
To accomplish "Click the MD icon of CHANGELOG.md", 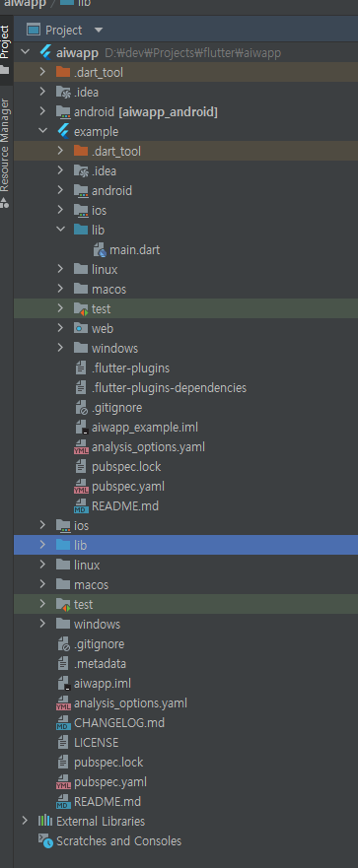I will [x=64, y=723].
